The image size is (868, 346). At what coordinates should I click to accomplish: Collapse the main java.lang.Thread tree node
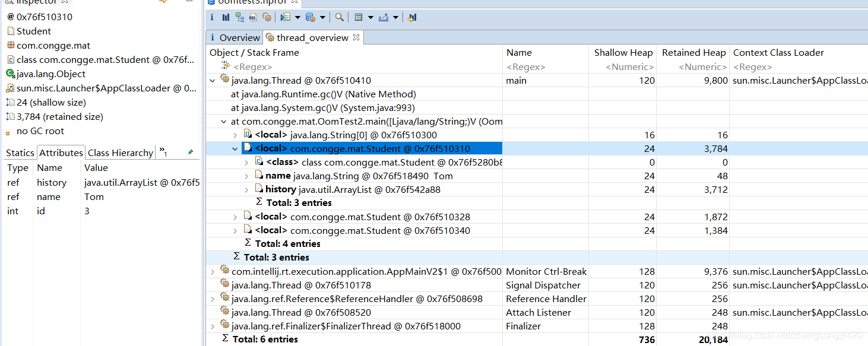[213, 80]
